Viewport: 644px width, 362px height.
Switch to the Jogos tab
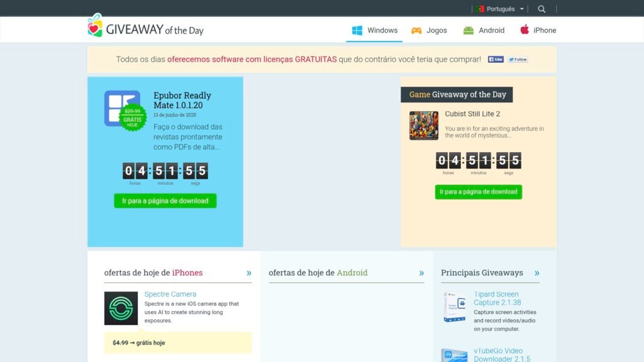coord(429,30)
